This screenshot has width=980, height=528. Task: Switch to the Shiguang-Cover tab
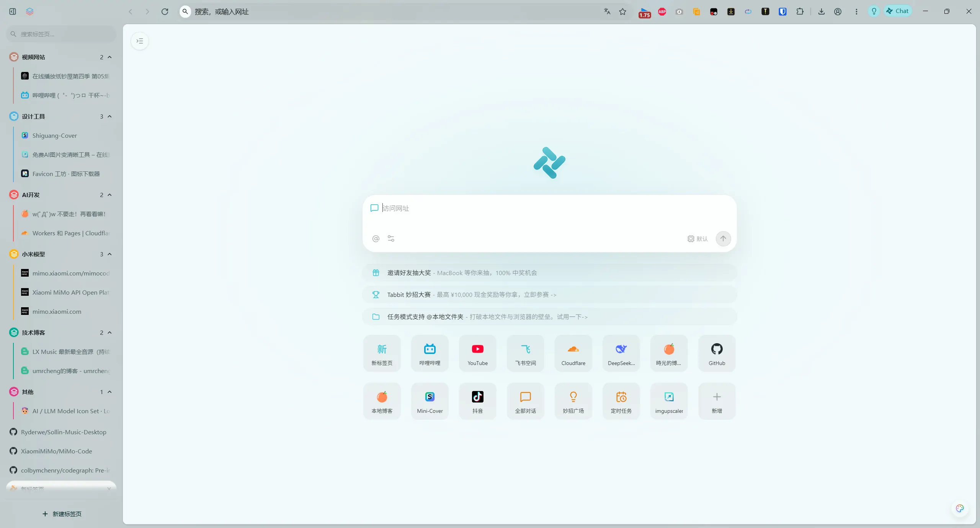[65, 135]
